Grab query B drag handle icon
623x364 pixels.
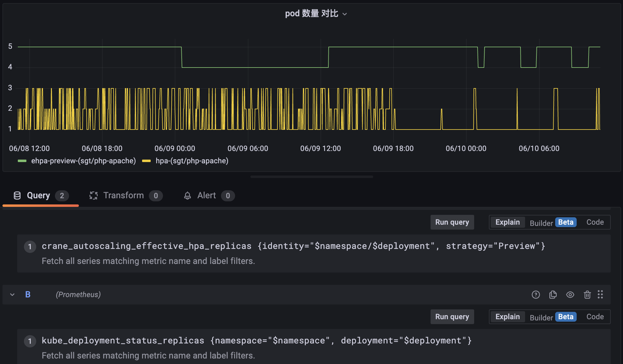(x=601, y=295)
